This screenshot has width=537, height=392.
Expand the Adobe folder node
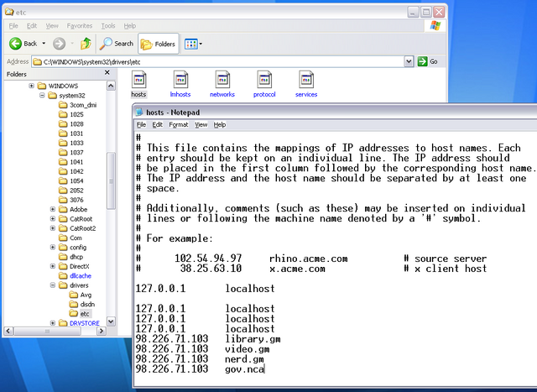tap(53, 209)
